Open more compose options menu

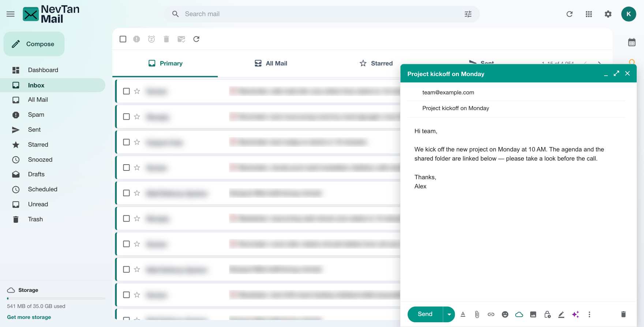pyautogui.click(x=589, y=314)
